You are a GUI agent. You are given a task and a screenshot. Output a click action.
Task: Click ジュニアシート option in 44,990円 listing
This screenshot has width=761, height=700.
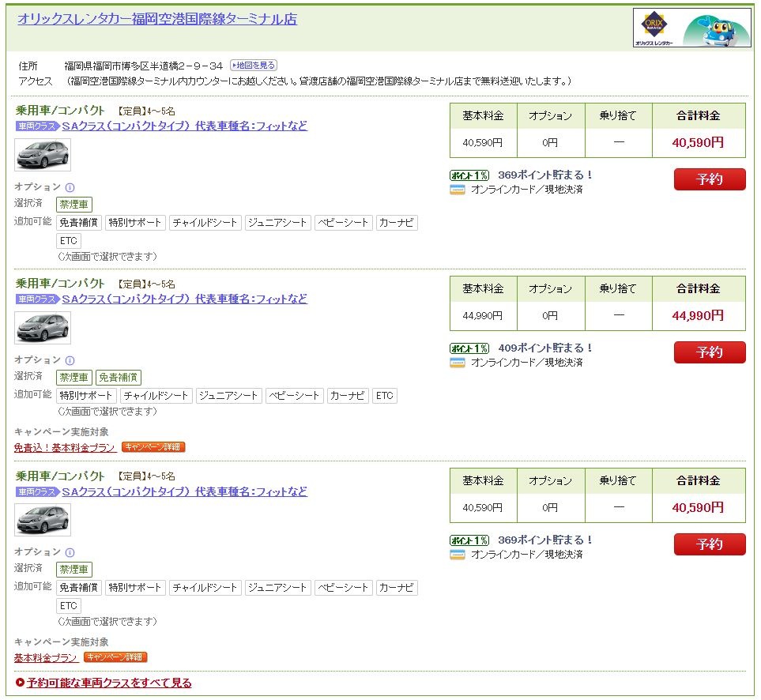pos(229,396)
